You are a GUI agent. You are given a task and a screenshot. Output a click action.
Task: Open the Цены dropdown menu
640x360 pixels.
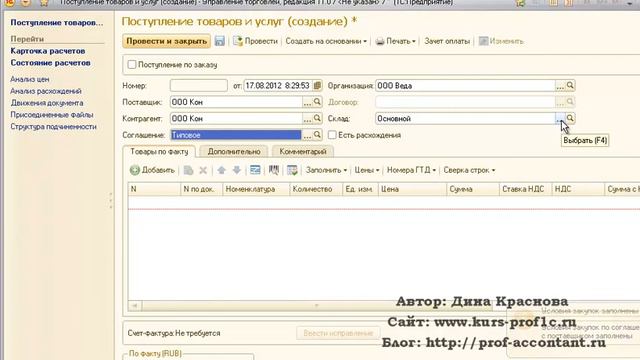[367, 170]
